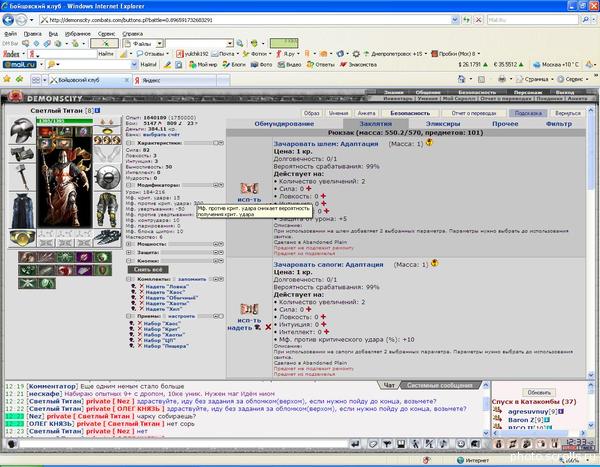The width and height of the screenshot is (600, 467).
Task: Click plus next to Интуиция in boots enchant
Action: tap(323, 324)
